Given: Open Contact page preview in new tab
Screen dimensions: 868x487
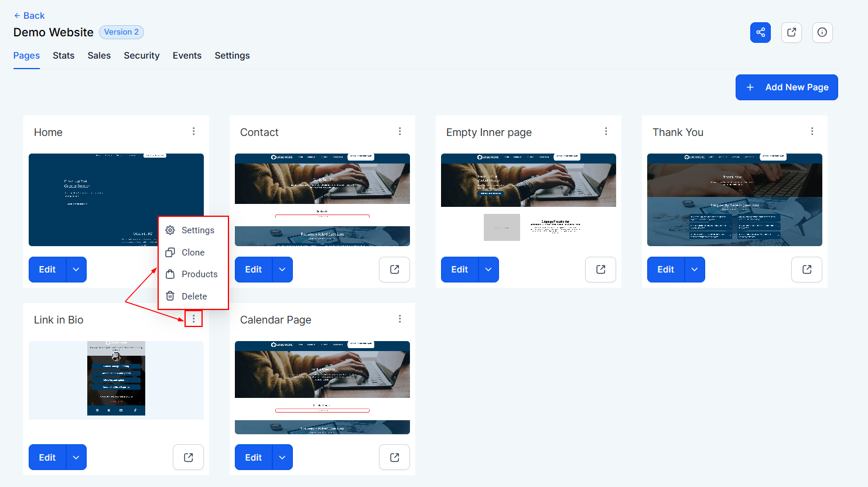Looking at the screenshot, I should (395, 270).
